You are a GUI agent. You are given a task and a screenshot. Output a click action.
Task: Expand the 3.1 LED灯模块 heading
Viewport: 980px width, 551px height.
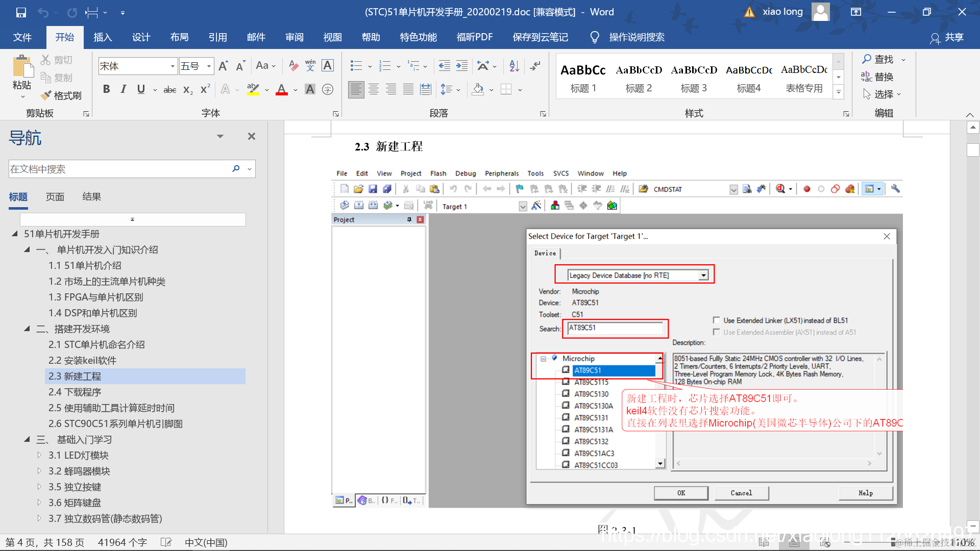click(39, 455)
